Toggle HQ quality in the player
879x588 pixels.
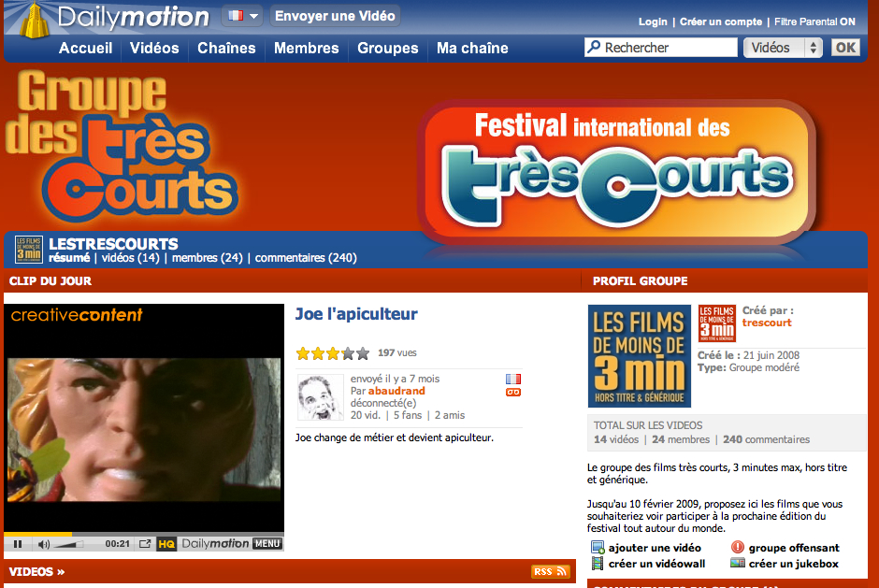click(166, 544)
